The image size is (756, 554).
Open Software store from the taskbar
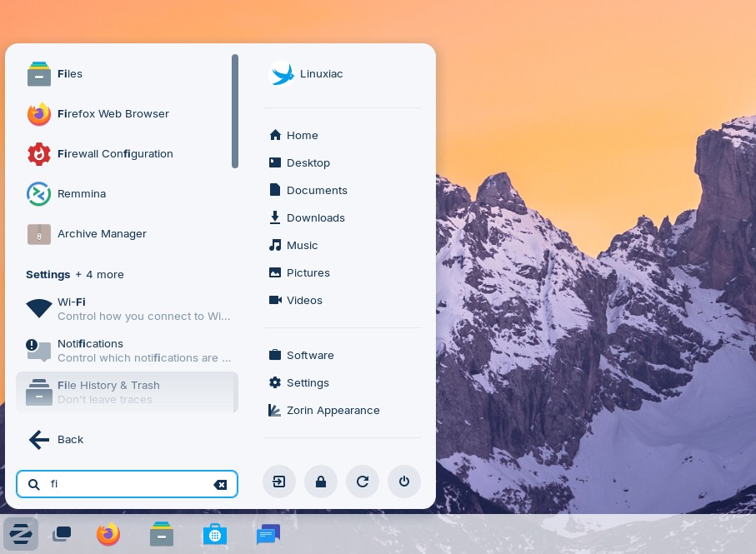[215, 534]
